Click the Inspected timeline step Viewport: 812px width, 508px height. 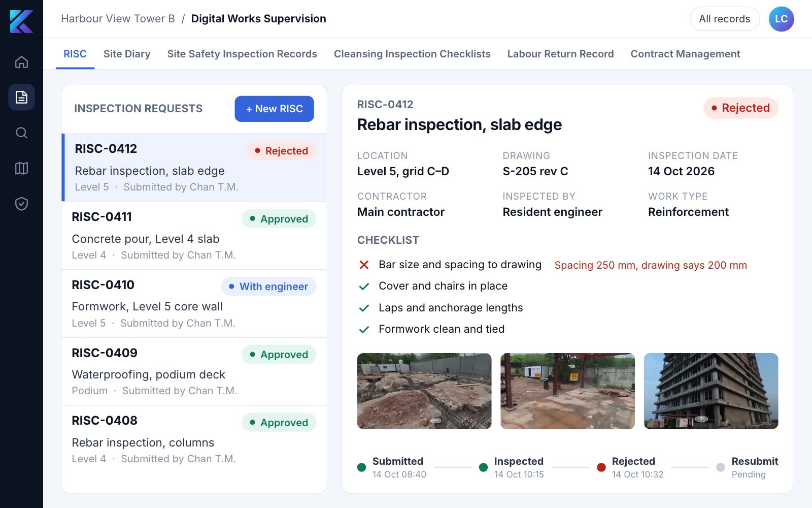[x=512, y=467]
